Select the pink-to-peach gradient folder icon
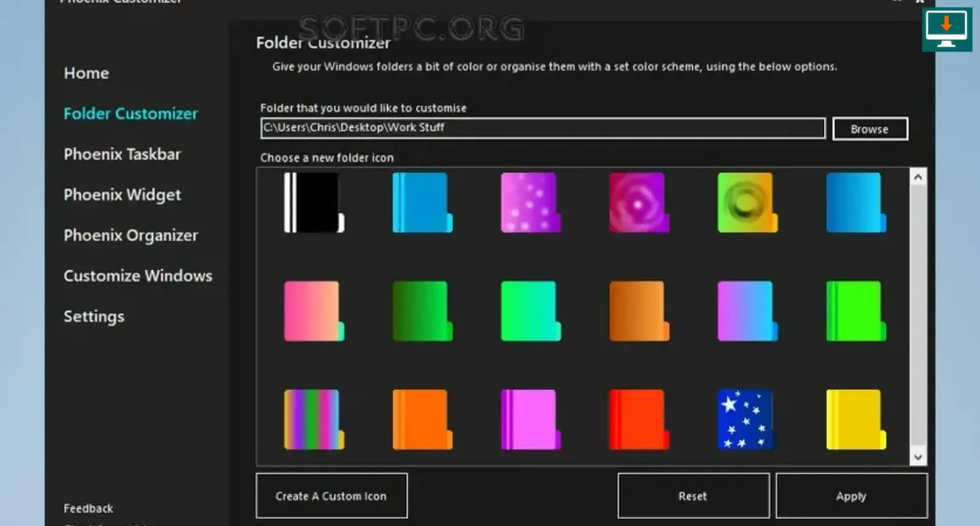 click(x=314, y=311)
